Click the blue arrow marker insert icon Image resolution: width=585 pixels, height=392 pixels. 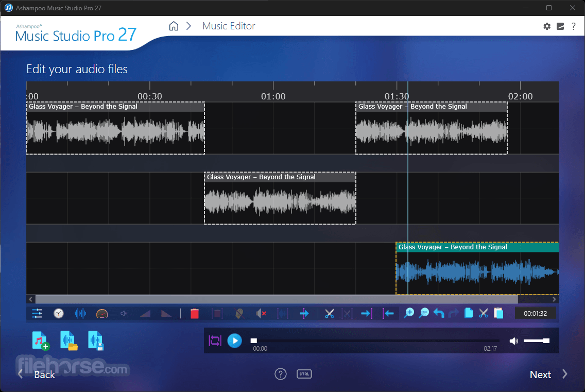tap(304, 313)
